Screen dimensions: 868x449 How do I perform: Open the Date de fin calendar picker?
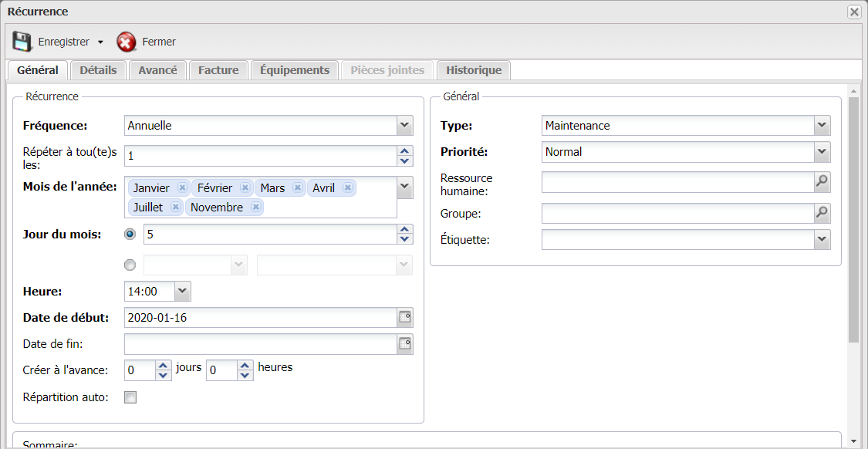click(x=405, y=344)
